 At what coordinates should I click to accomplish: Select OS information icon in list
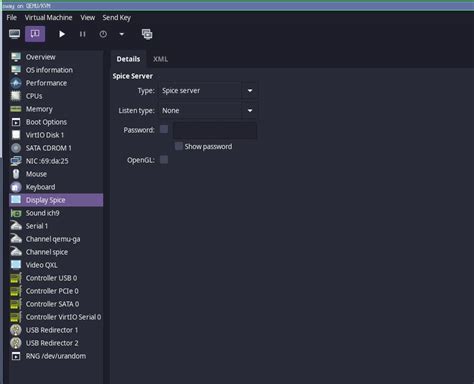tap(16, 70)
